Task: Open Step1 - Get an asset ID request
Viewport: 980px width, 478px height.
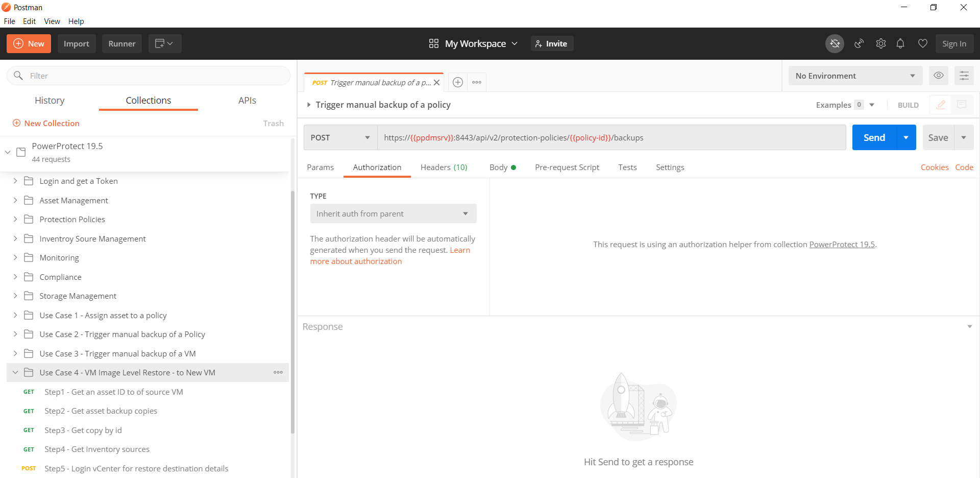Action: pos(113,392)
